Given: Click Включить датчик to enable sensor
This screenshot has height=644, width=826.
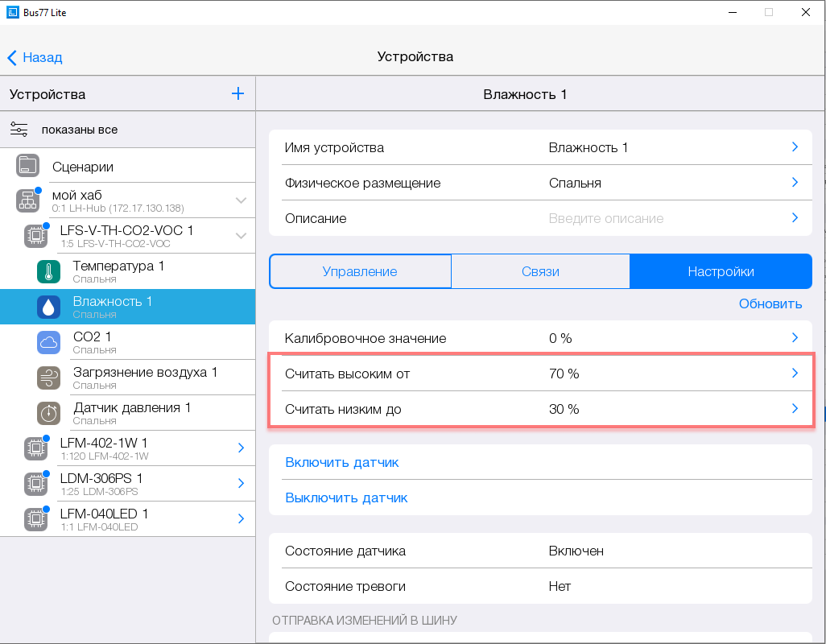Looking at the screenshot, I should click(x=342, y=462).
